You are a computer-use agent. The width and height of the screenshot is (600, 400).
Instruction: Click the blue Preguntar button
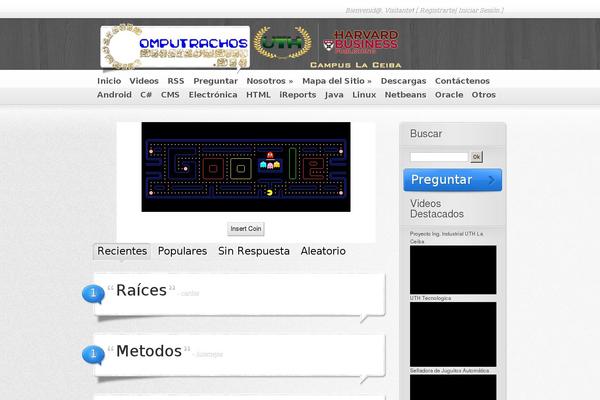pos(452,180)
